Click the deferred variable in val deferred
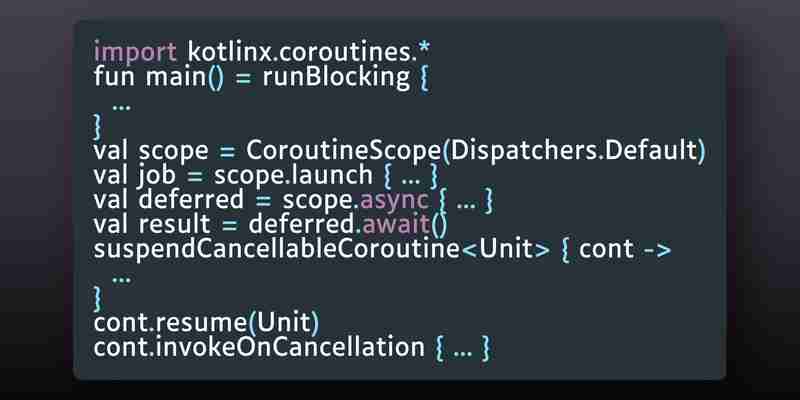The image size is (800, 400). point(191,199)
